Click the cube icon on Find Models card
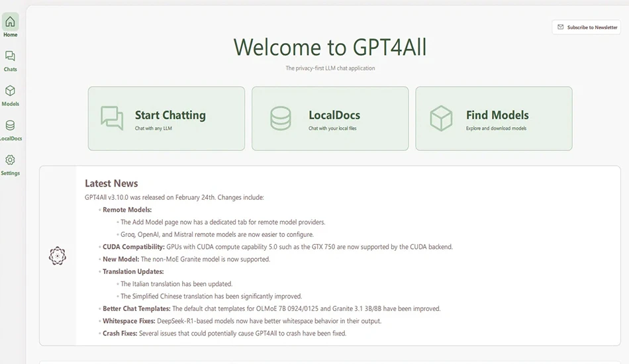629x364 pixels. pyautogui.click(x=441, y=118)
